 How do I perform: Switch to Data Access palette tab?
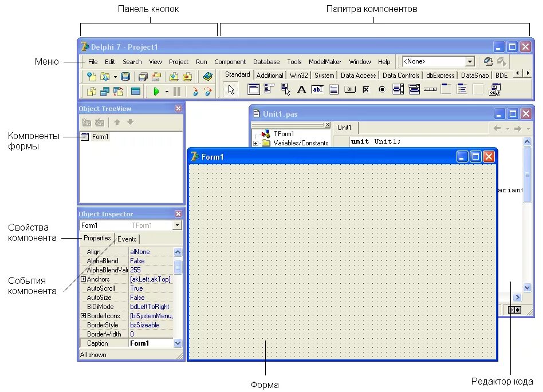pos(358,76)
